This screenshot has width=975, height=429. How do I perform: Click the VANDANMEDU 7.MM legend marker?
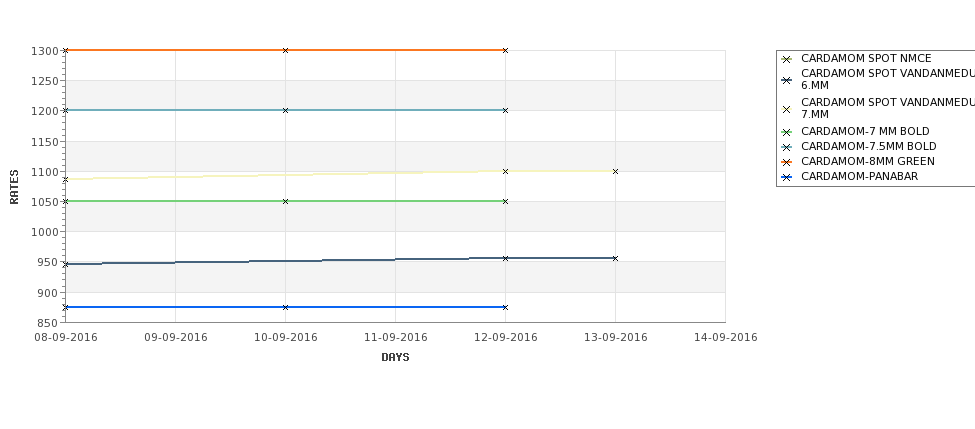point(786,109)
